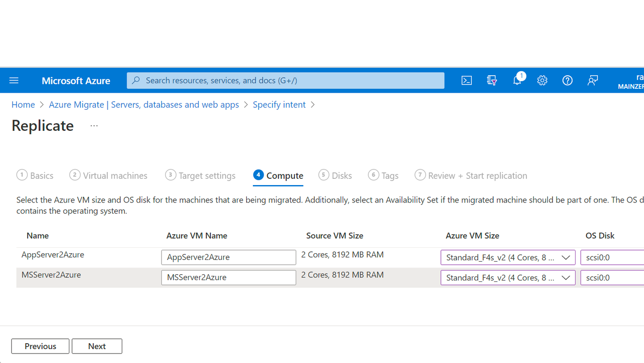Screen dimensions: 644x363
Task: Open the Specify intent breadcrumb
Action: point(279,104)
